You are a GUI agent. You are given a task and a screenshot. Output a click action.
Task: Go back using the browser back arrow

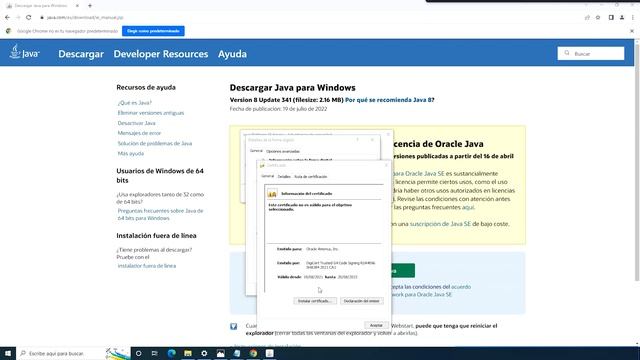7,18
